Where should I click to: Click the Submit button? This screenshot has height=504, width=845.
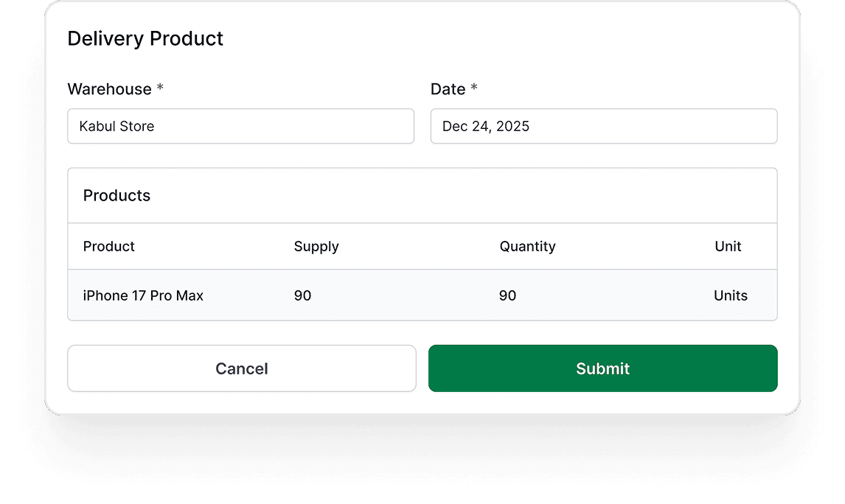(x=602, y=368)
